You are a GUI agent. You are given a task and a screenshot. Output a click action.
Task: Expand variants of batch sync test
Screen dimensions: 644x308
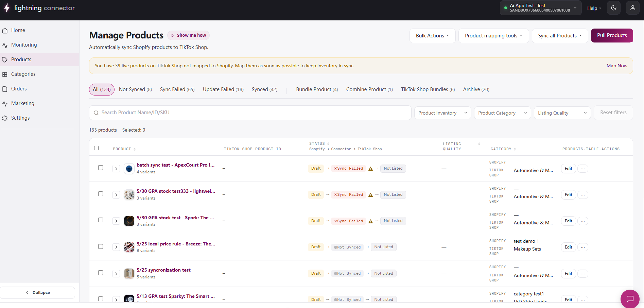(116, 169)
